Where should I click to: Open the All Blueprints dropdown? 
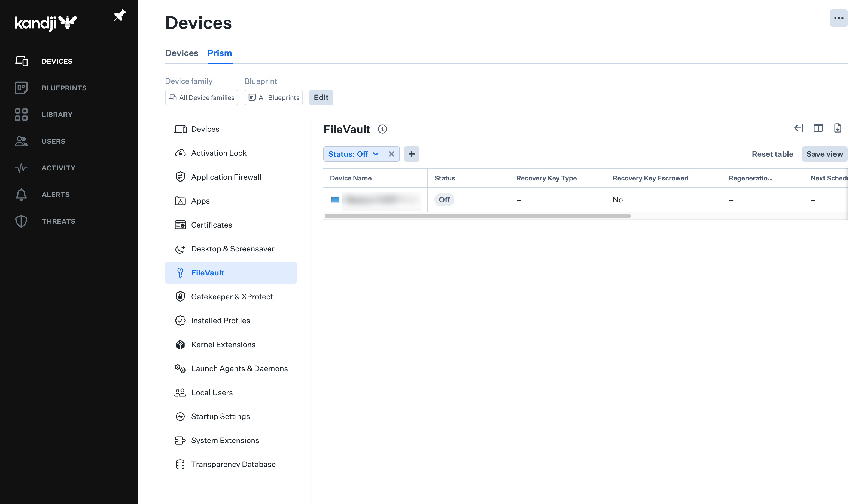coord(273,98)
